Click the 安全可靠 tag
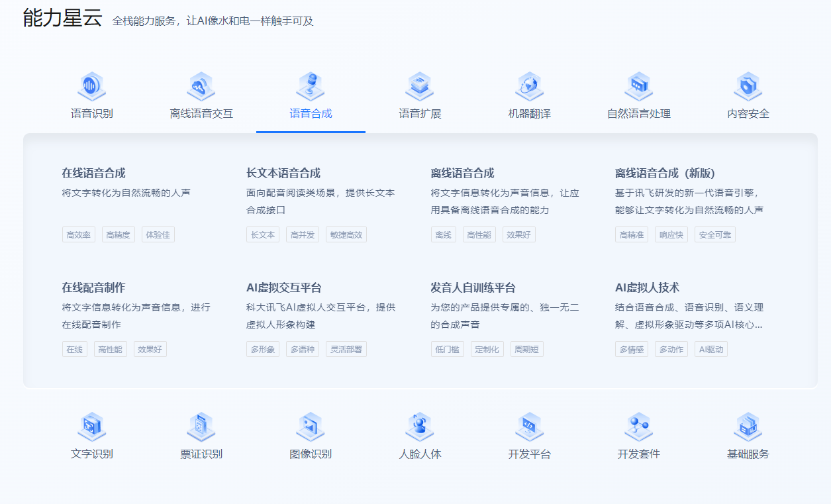The image size is (831, 504). [x=714, y=234]
